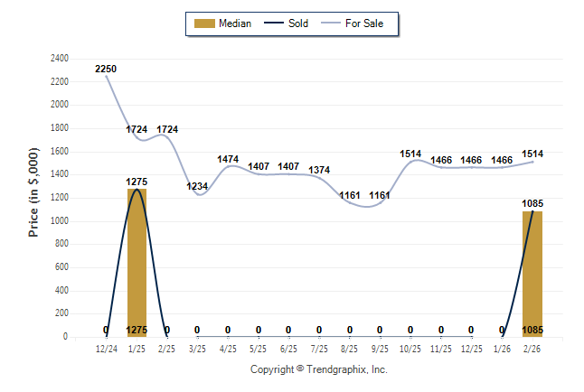
Task: Select the 1234 For Sale point at 3/25
Action: tap(197, 187)
